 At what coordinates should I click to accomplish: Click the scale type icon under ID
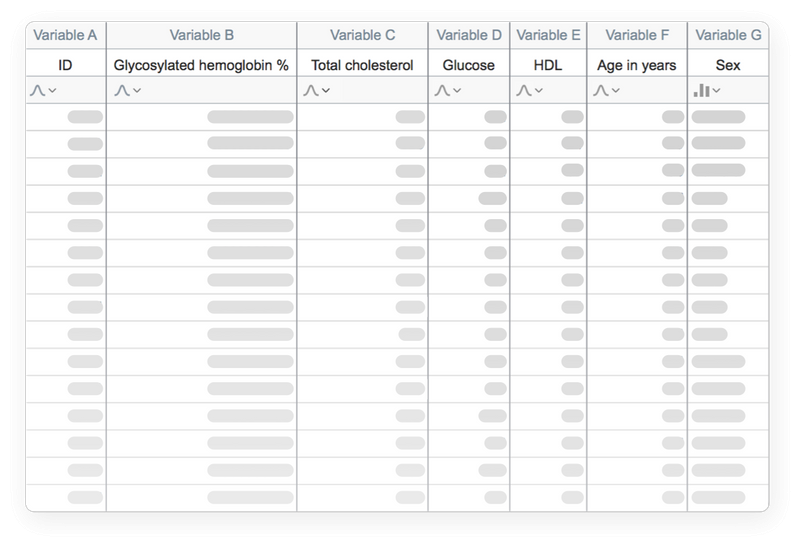tap(37, 91)
